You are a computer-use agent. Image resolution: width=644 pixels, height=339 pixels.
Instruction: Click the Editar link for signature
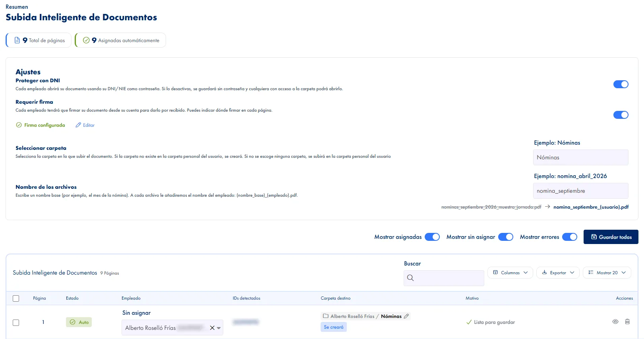point(85,125)
